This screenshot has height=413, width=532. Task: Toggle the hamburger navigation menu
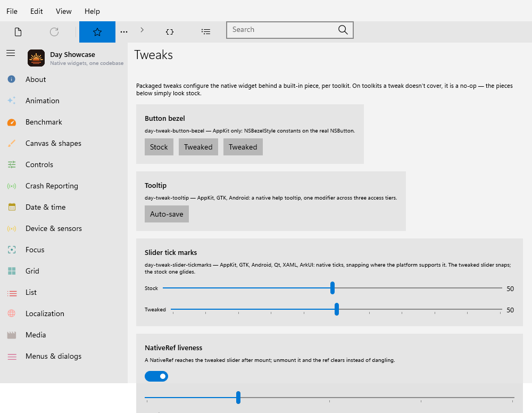coord(11,53)
